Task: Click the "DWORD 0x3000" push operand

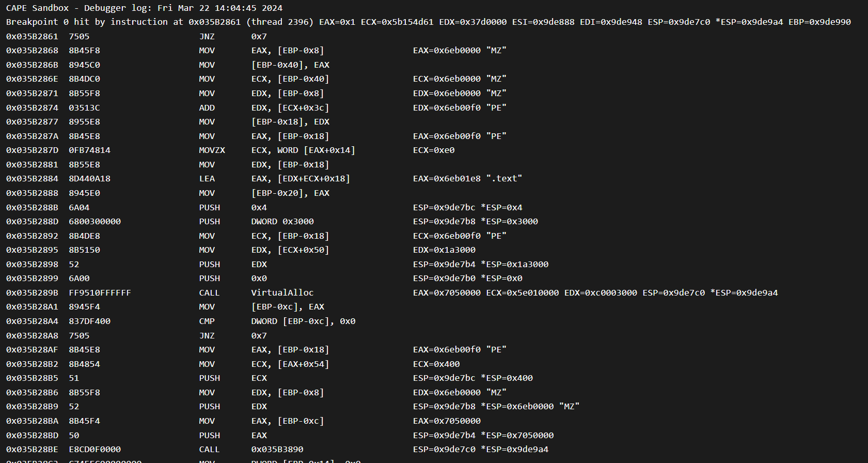Action: tap(282, 221)
